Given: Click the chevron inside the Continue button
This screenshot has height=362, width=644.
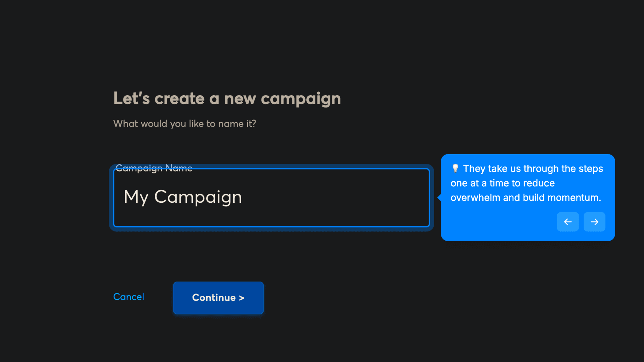Looking at the screenshot, I should (241, 298).
